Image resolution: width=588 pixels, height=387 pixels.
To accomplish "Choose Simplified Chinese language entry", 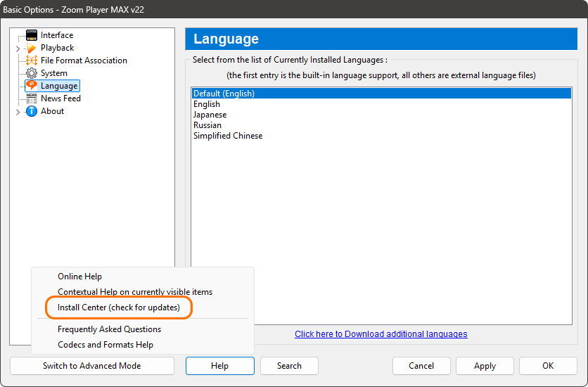I will [x=228, y=136].
